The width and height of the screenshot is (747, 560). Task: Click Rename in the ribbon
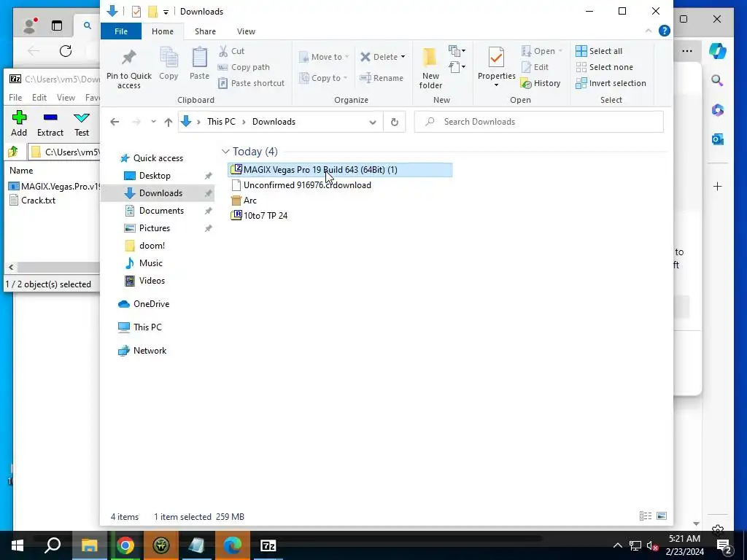pyautogui.click(x=382, y=77)
